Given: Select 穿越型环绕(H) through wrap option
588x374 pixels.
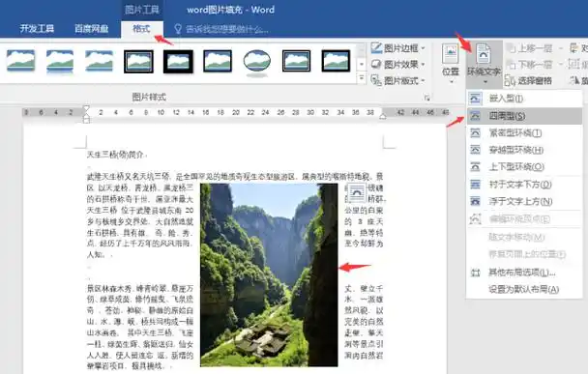Looking at the screenshot, I should 524,150.
